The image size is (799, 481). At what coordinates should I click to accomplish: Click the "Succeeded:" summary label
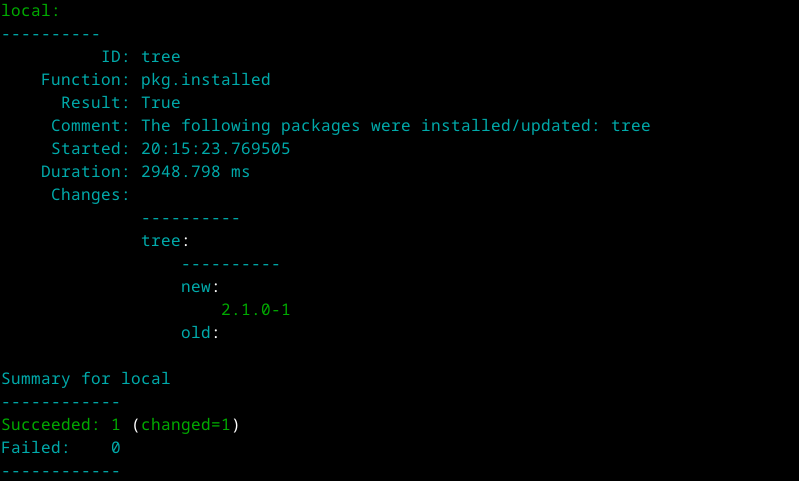(51, 425)
